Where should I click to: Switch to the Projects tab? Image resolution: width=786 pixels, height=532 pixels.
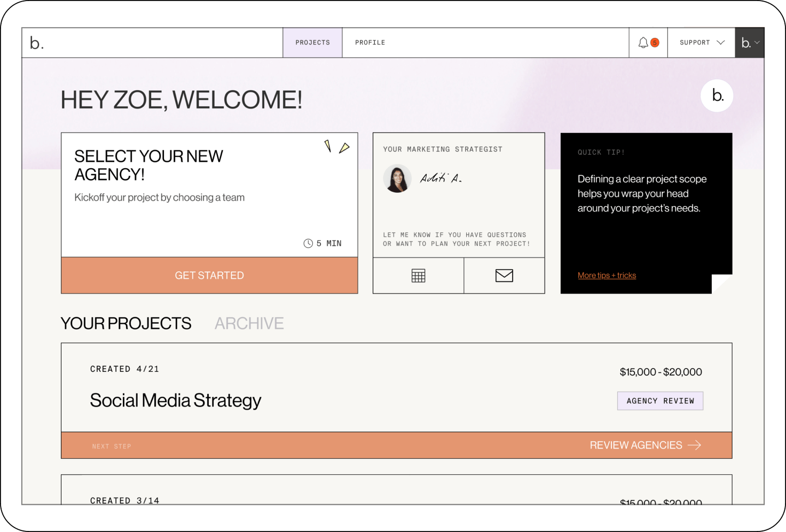[x=312, y=43]
